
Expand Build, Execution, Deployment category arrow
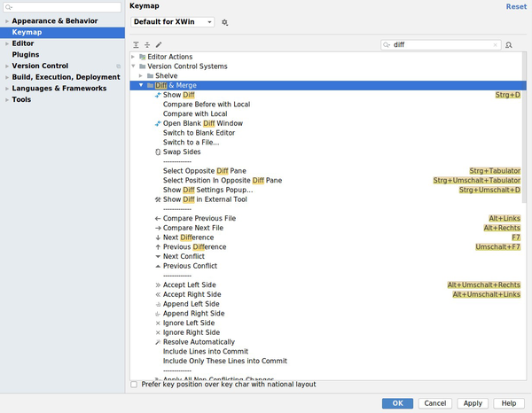[x=7, y=77]
